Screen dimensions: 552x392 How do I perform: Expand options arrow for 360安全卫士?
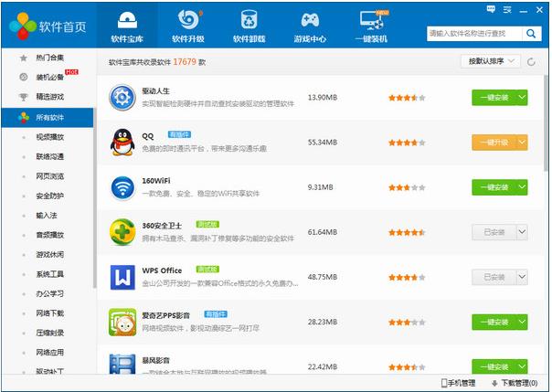(523, 232)
